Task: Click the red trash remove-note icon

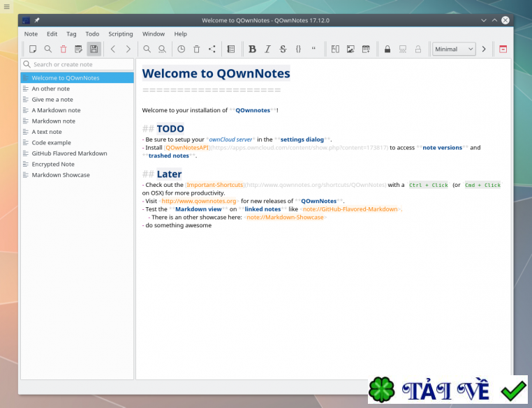Action: click(64, 50)
